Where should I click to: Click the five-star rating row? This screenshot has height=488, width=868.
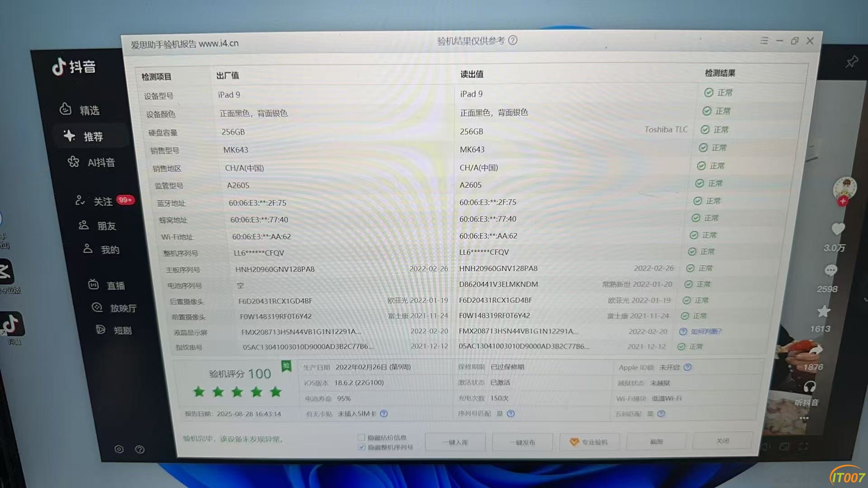237,392
